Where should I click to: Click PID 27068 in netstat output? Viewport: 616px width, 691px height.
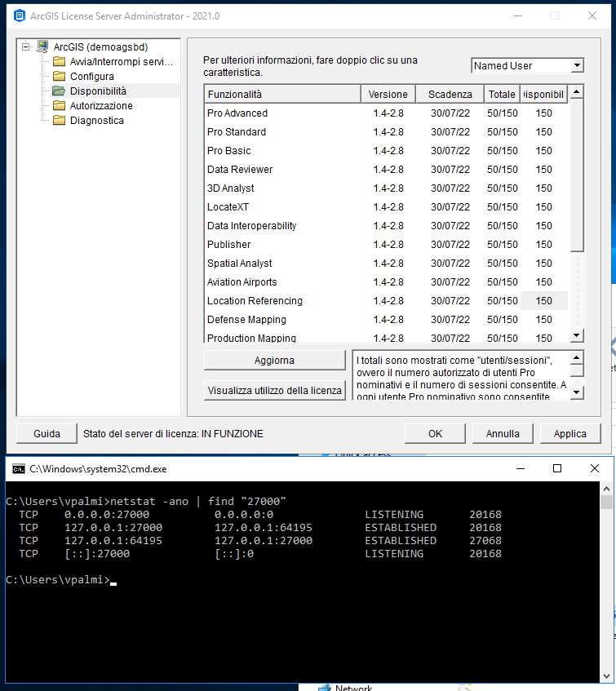[x=485, y=540]
